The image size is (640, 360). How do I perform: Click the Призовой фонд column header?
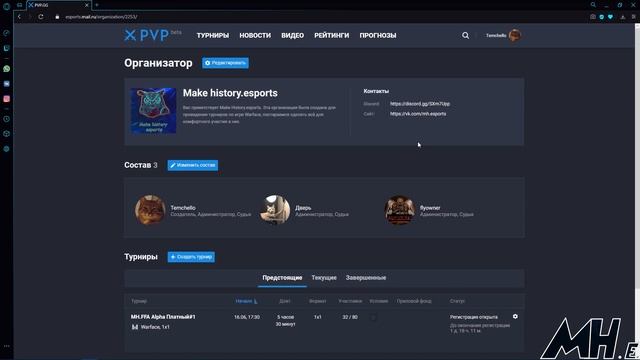[x=414, y=301]
